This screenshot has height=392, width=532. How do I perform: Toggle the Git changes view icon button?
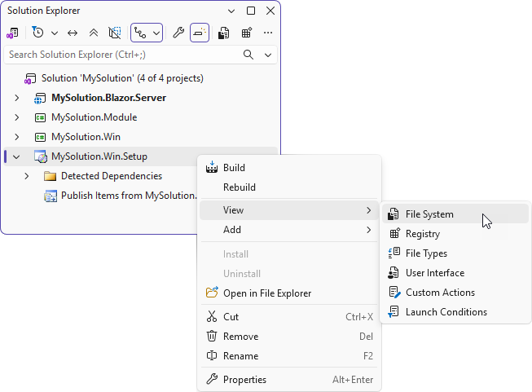pyautogui.click(x=140, y=33)
